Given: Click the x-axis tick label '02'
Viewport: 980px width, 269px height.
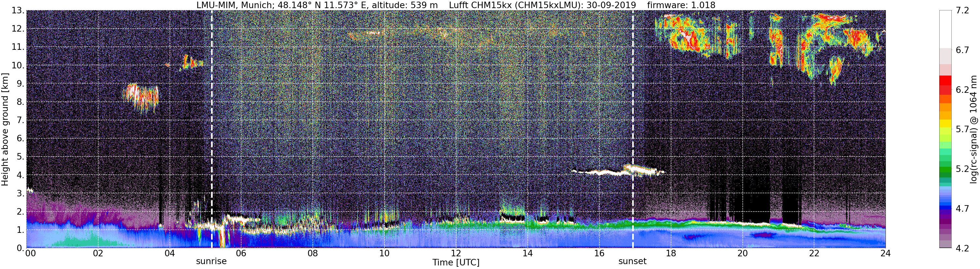Looking at the screenshot, I should coord(98,253).
